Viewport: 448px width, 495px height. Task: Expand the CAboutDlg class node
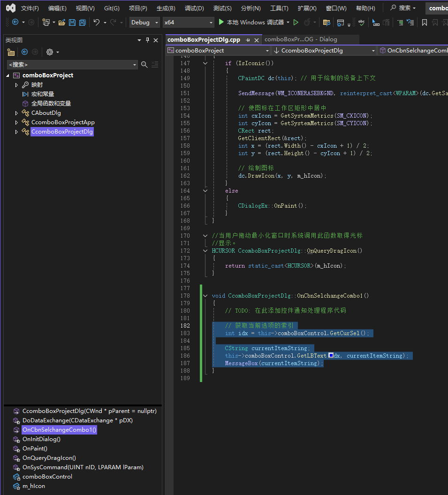pyautogui.click(x=16, y=113)
